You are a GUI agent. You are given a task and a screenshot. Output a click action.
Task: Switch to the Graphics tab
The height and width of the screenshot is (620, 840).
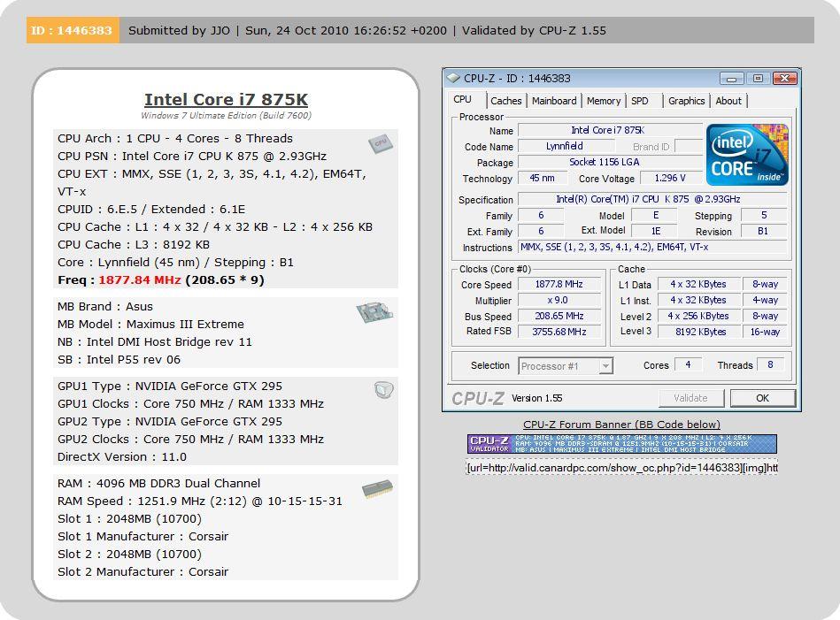[x=686, y=101]
